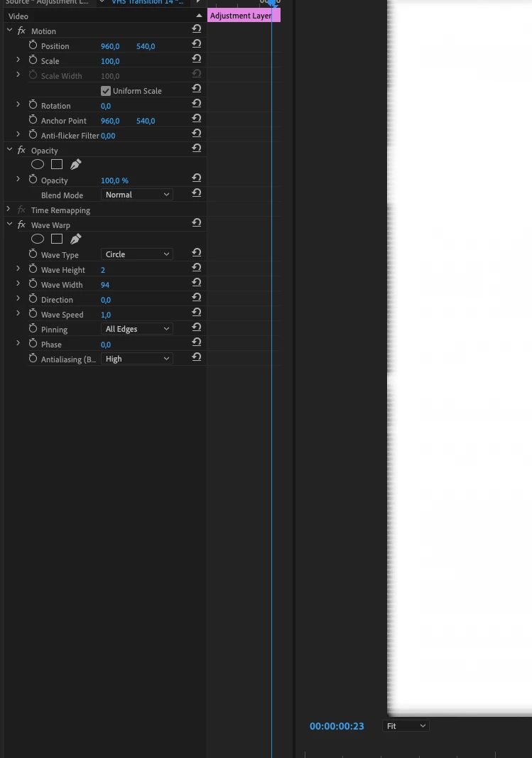532x758 pixels.
Task: Reset the Pinning parameter
Action: point(197,327)
